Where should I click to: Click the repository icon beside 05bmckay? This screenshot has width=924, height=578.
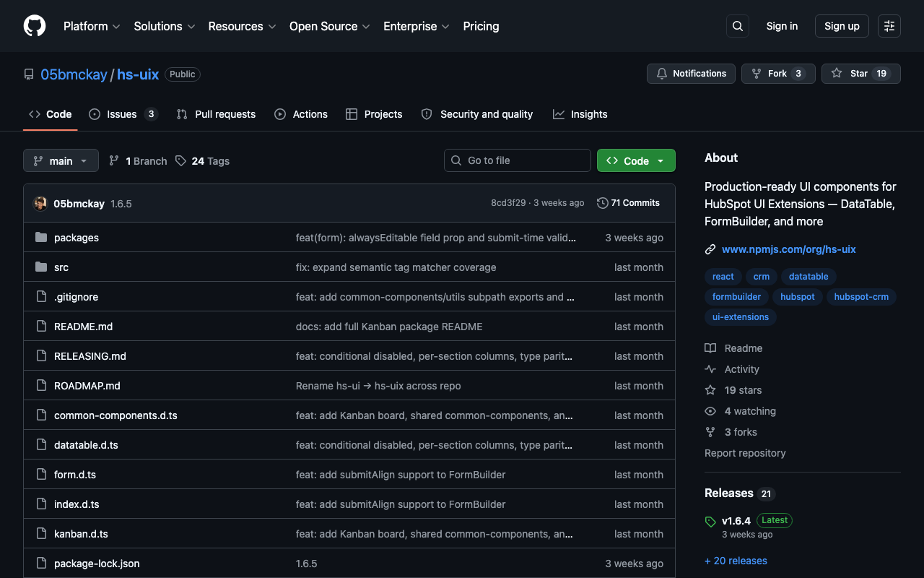tap(29, 74)
